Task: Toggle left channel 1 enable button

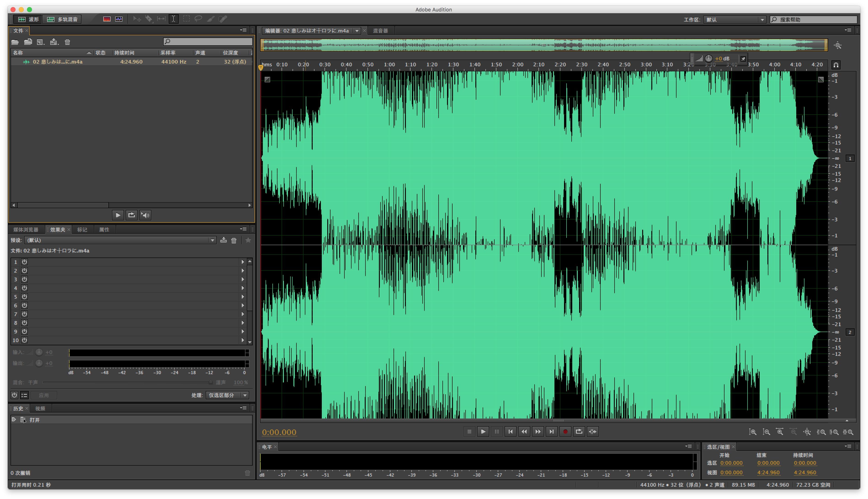Action: tap(850, 158)
